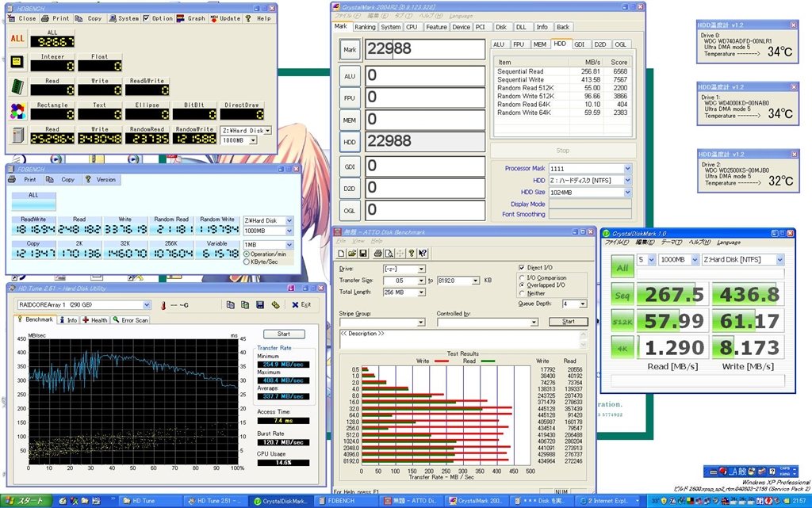Switch to the Error Scan tab
This screenshot has width=812, height=508.
pyautogui.click(x=132, y=320)
